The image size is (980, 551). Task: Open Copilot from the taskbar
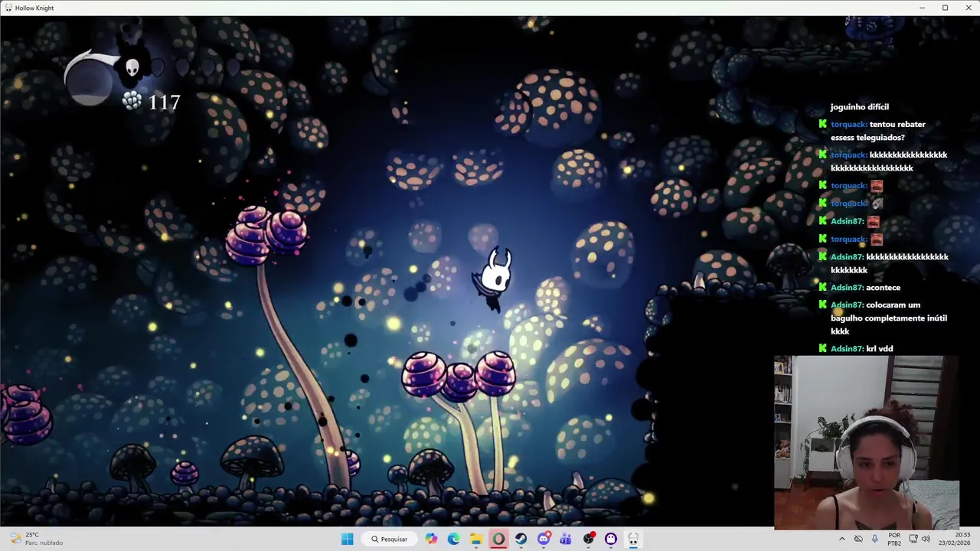coord(431,539)
